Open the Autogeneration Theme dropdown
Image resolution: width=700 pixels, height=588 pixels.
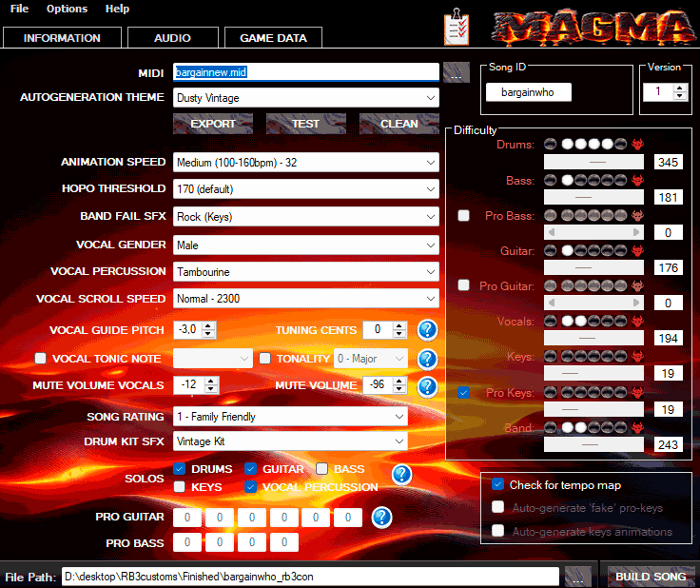click(305, 98)
